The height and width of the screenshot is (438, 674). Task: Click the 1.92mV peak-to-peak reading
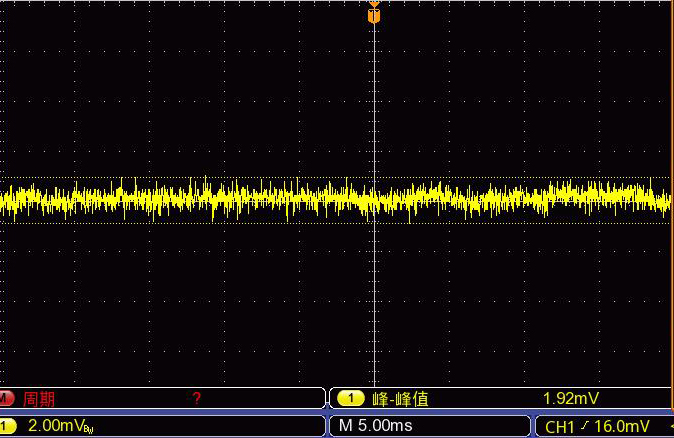[x=569, y=398]
